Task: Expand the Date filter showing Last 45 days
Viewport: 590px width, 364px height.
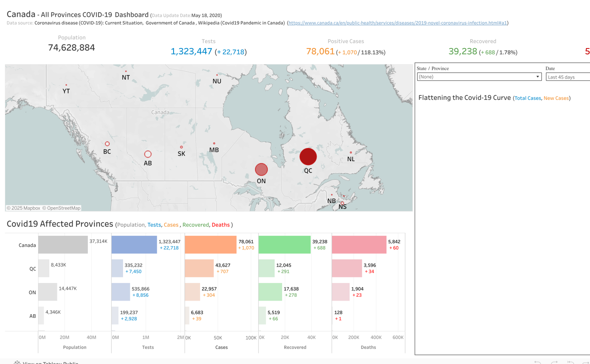Action: click(568, 77)
